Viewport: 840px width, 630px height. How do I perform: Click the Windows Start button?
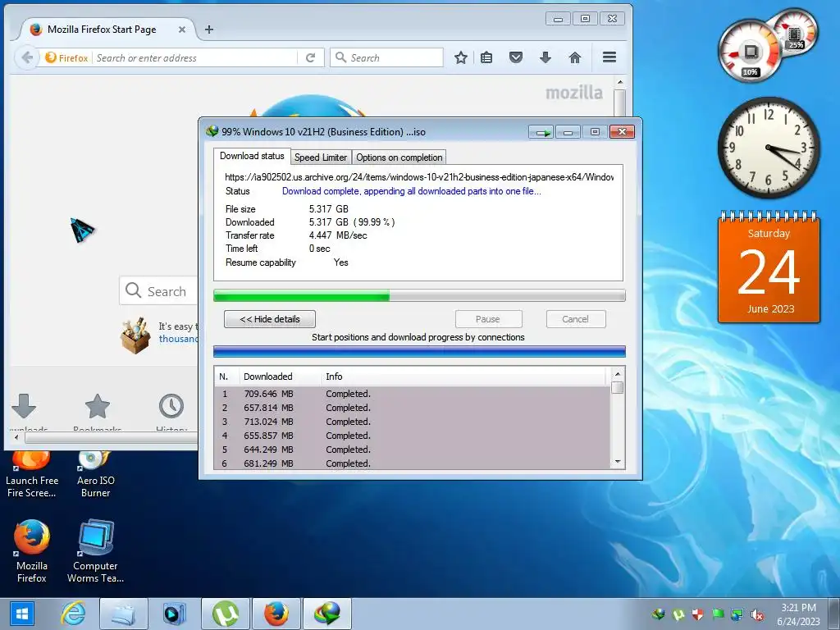(x=21, y=614)
